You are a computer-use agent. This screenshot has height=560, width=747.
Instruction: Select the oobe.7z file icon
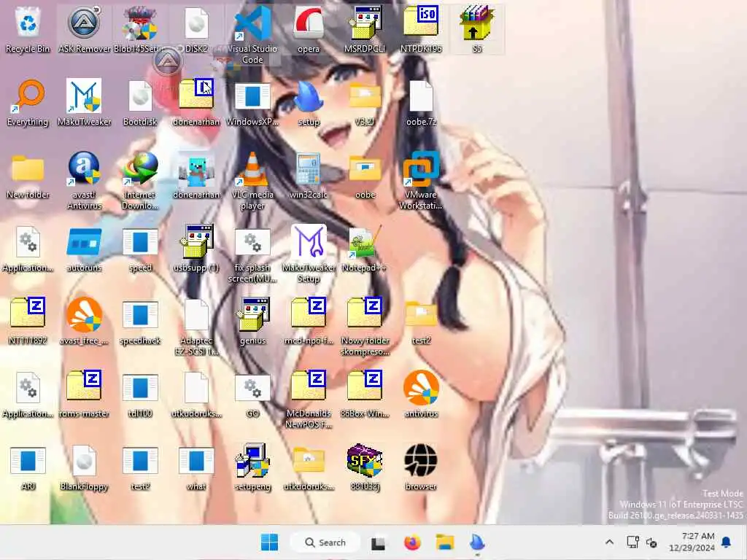tap(421, 103)
